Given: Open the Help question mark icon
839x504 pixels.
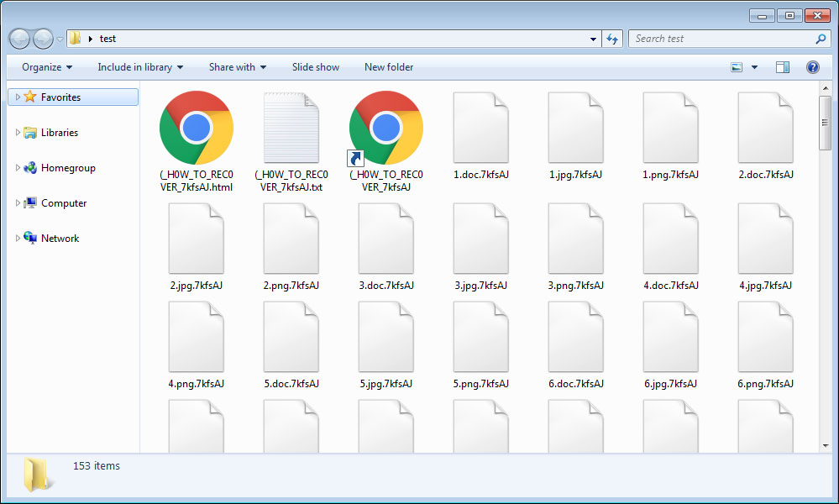Looking at the screenshot, I should (x=812, y=67).
